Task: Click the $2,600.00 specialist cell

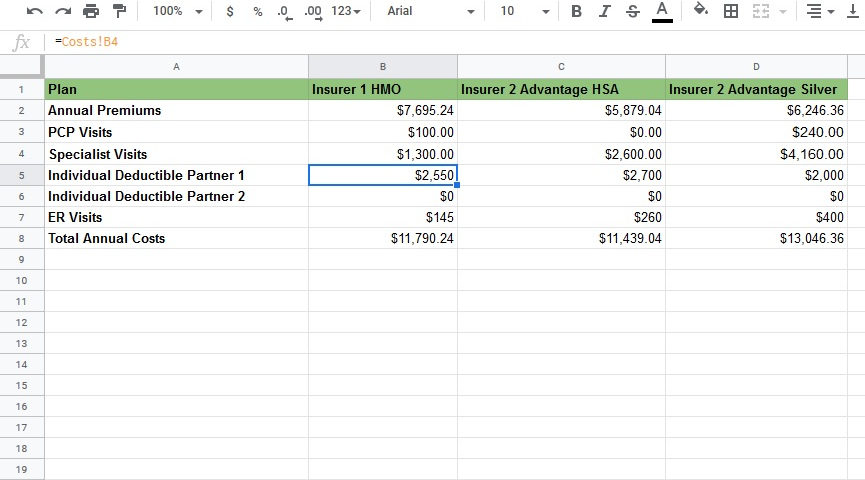Action: [562, 154]
